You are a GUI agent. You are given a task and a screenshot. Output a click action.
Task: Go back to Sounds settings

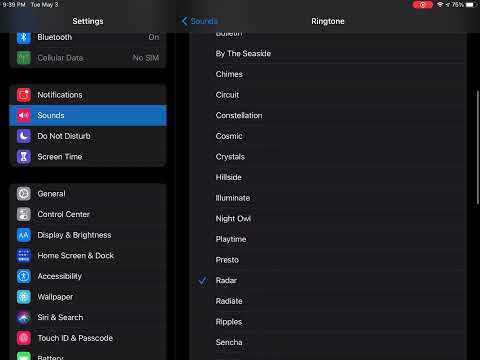click(x=200, y=21)
